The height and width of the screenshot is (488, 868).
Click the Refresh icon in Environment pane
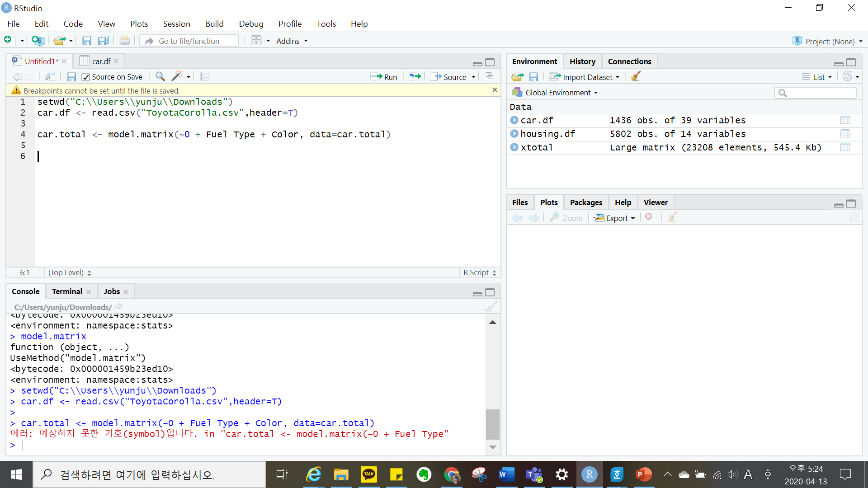(x=848, y=76)
